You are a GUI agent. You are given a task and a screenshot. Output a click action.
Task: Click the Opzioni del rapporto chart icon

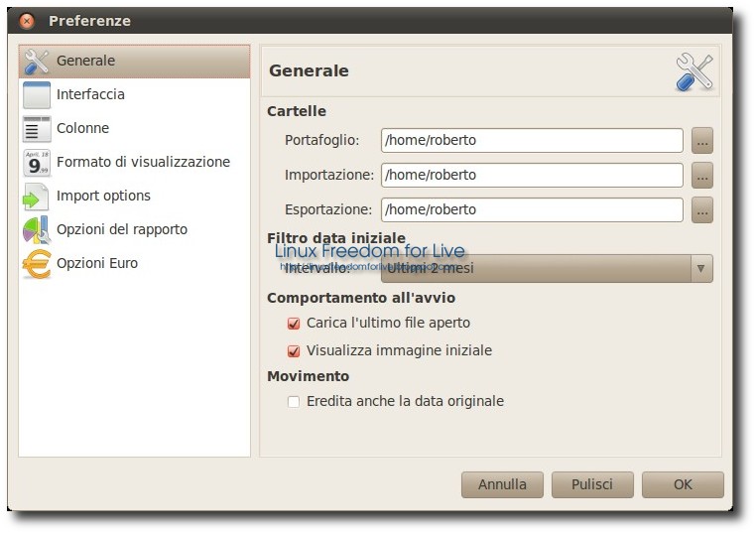click(36, 230)
